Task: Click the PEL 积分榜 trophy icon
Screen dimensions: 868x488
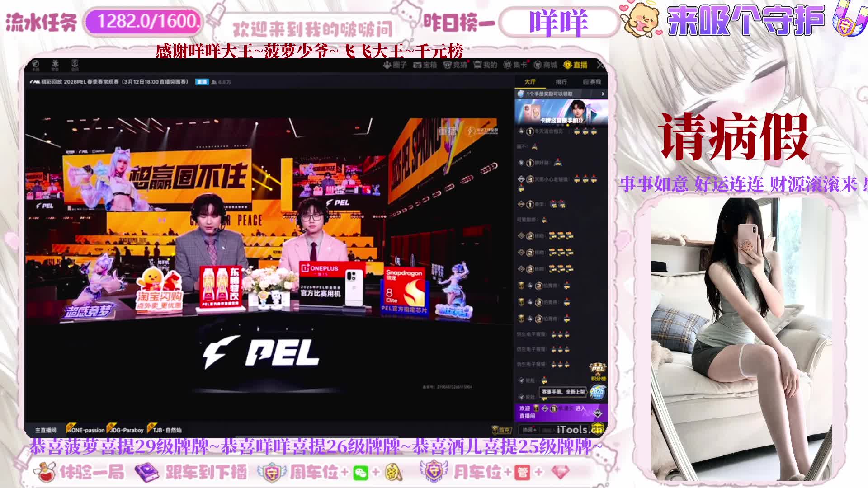Action: coord(598,371)
